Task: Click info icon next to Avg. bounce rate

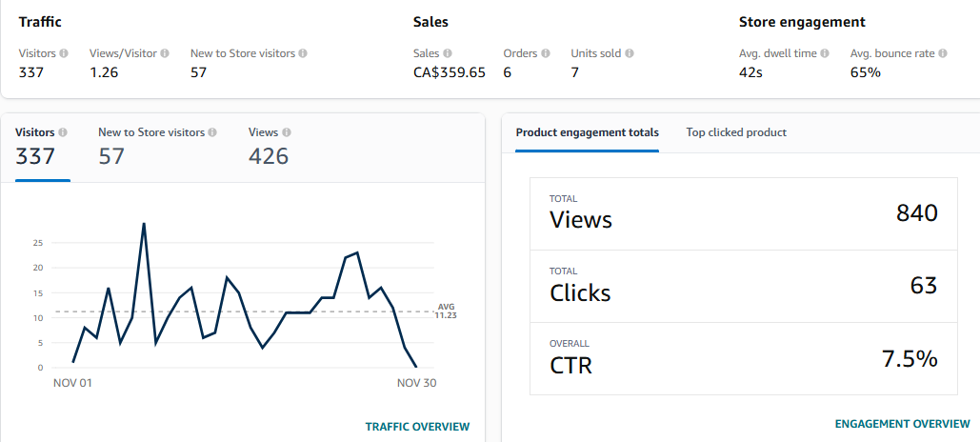Action: [x=943, y=54]
